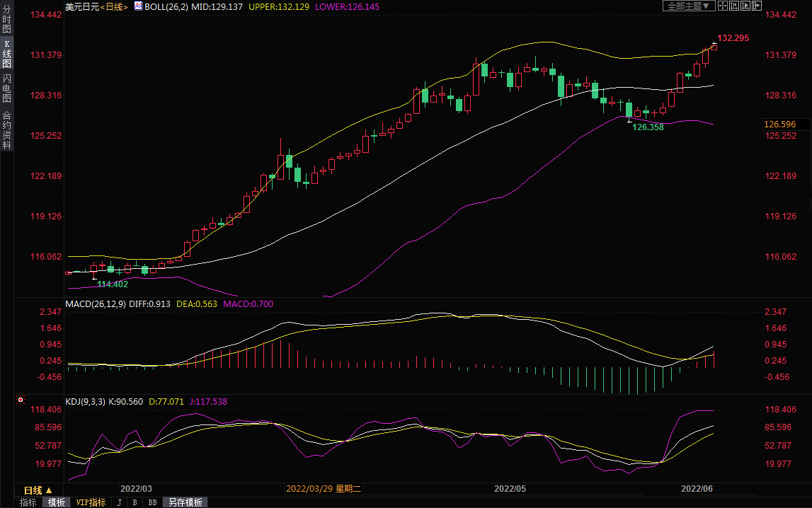Click the play-forward chart icon
The height and width of the screenshot is (508, 812).
(x=745, y=6)
